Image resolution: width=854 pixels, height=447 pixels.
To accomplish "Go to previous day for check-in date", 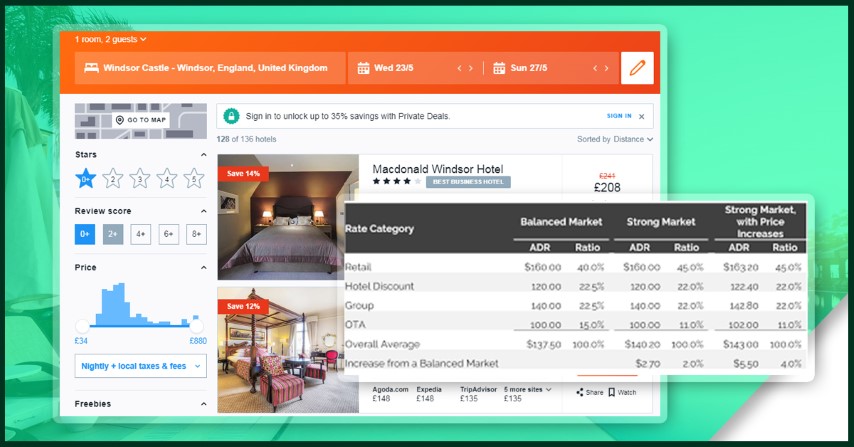I will pos(459,68).
